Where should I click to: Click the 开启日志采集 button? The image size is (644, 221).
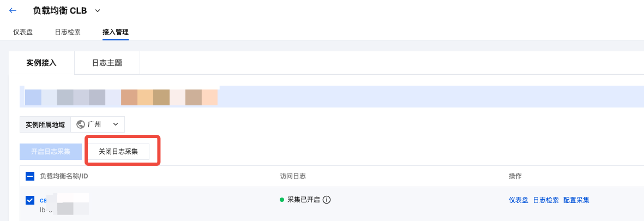click(x=51, y=152)
